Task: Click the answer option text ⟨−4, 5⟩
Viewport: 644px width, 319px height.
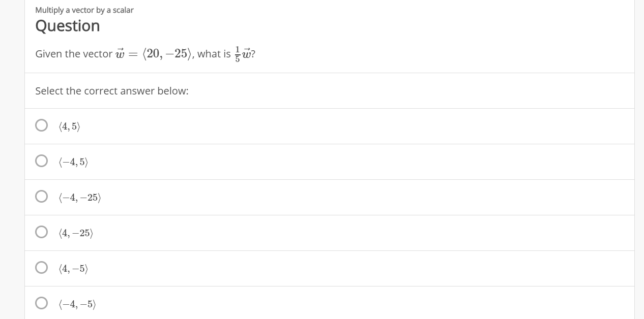Action: coord(73,162)
